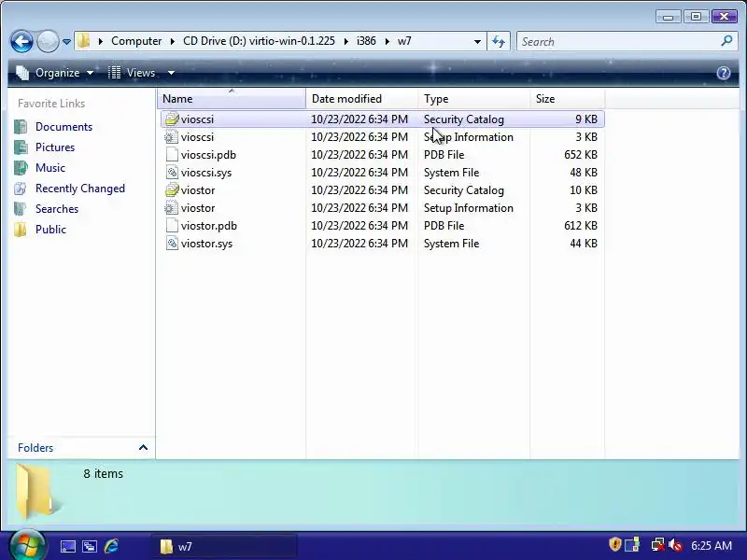Open the address bar history dropdown

(477, 41)
